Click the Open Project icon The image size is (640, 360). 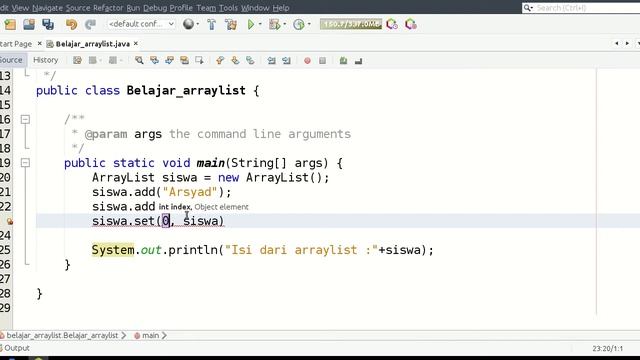tap(29, 24)
